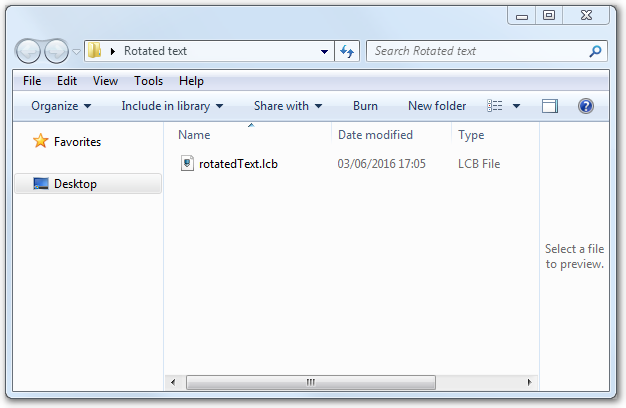Click the horizontal scrollbar thumb
626x408 pixels.
point(311,382)
